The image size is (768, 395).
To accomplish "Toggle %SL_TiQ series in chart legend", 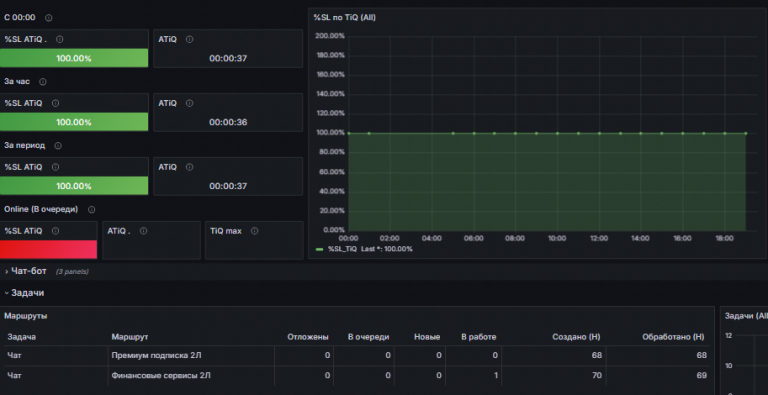I will pos(342,249).
